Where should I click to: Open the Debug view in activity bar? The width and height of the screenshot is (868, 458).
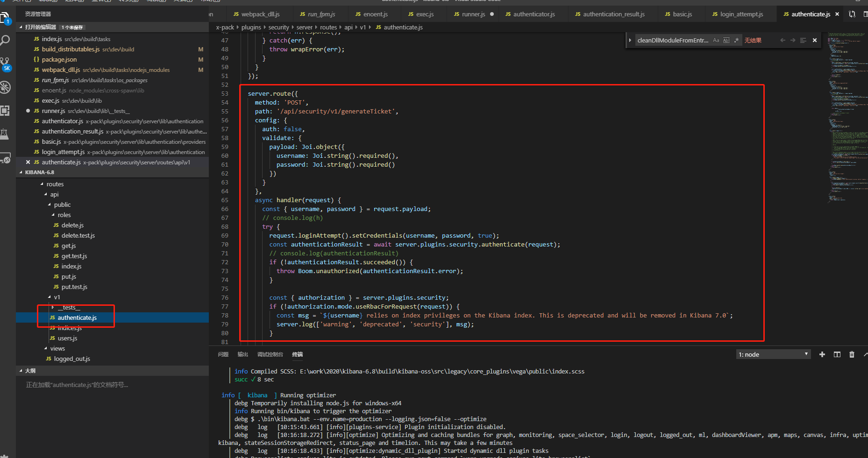coord(5,87)
